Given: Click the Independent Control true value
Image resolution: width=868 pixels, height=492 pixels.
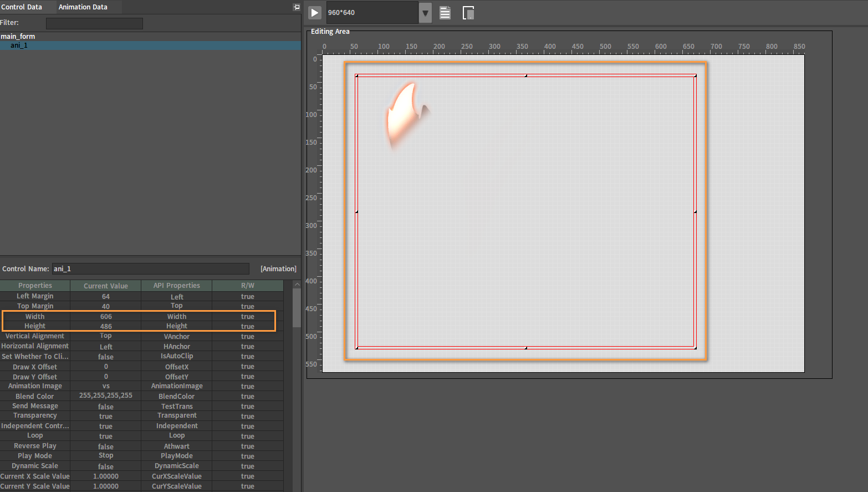Looking at the screenshot, I should tap(106, 426).
